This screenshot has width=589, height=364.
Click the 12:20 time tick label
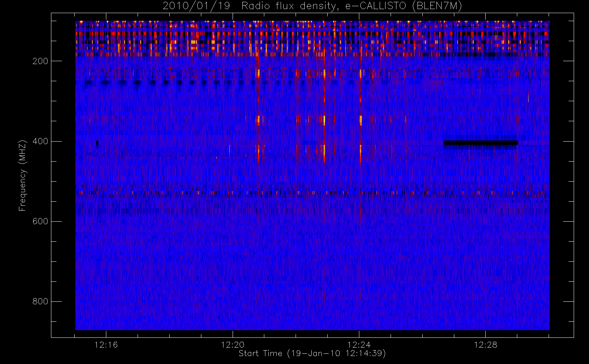pos(233,345)
